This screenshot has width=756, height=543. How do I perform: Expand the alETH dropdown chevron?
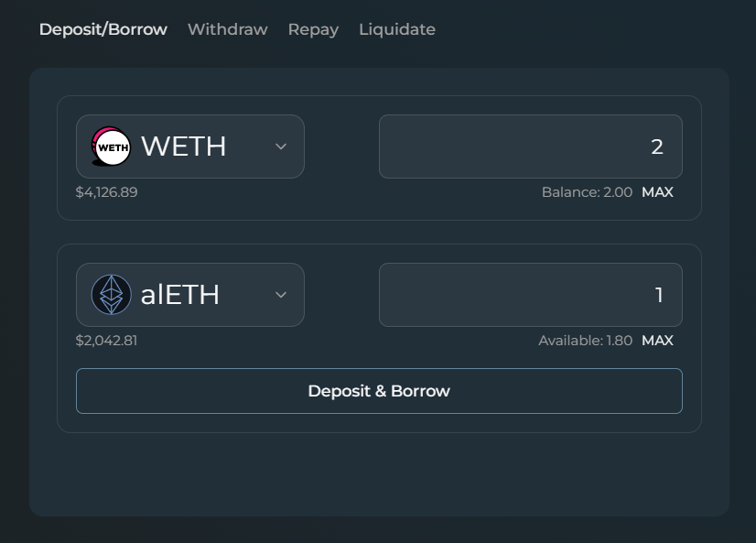(x=281, y=295)
